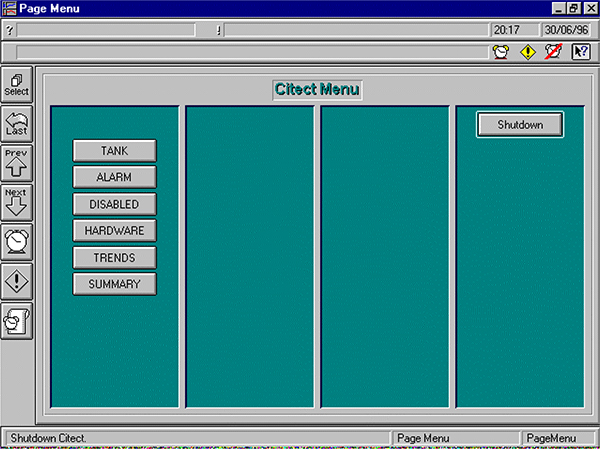
Task: Open hardware alarms diamond exclamation sidebar icon
Action: pyautogui.click(x=17, y=281)
